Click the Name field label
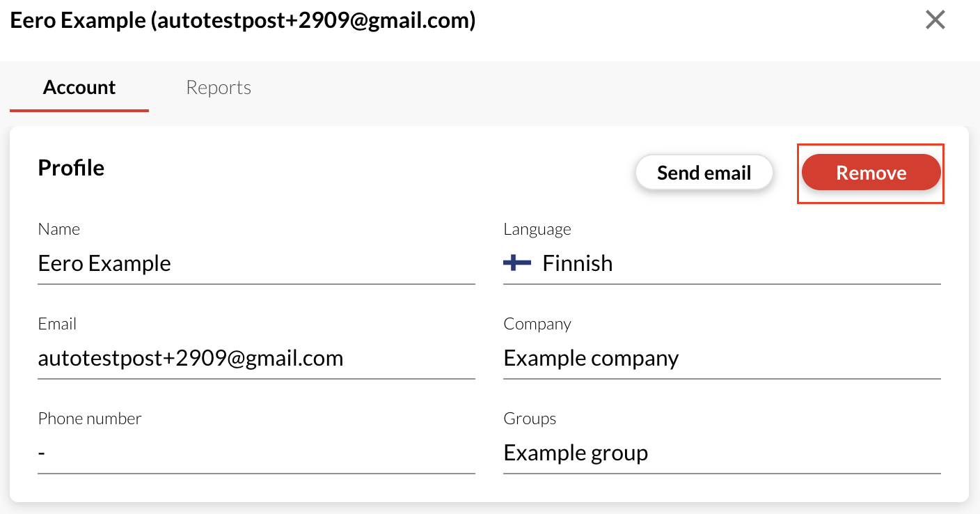Viewport: 980px width, 514px height. tap(59, 229)
